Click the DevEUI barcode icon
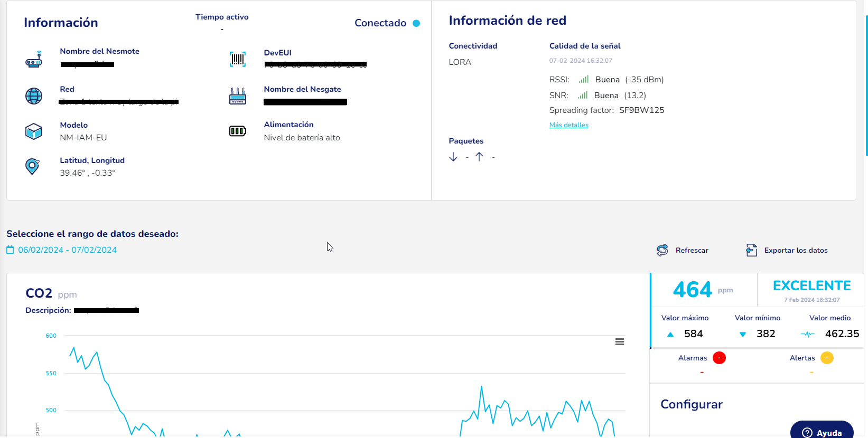This screenshot has width=868, height=438. (238, 59)
